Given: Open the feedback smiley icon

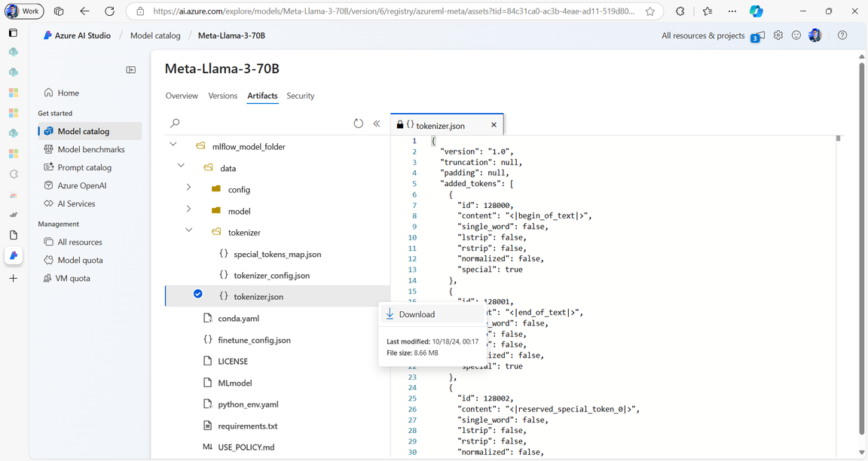Looking at the screenshot, I should (x=796, y=35).
